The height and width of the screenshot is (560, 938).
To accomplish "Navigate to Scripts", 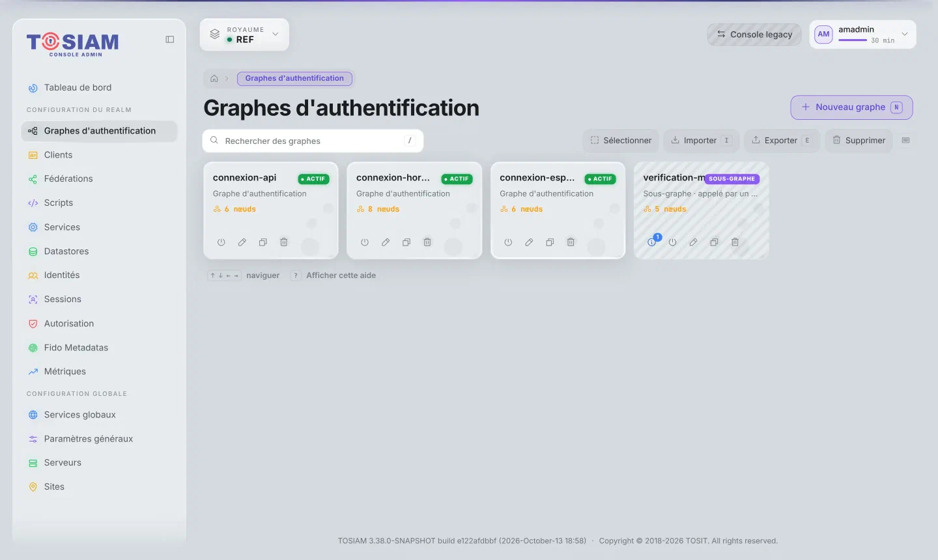I will click(99, 203).
